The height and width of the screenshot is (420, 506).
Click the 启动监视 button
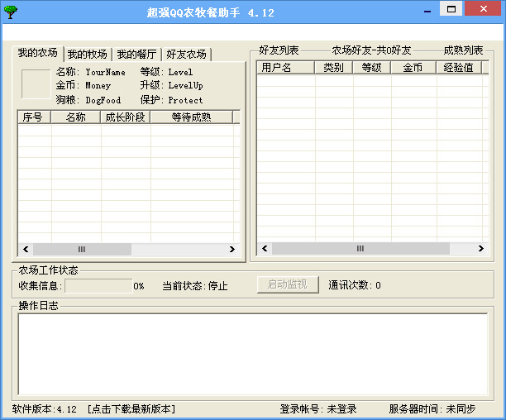(288, 284)
